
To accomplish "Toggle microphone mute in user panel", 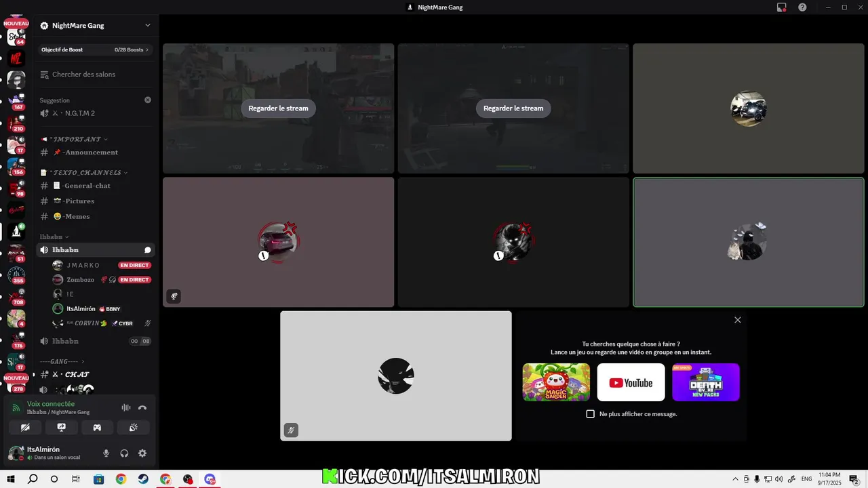I will point(106,453).
